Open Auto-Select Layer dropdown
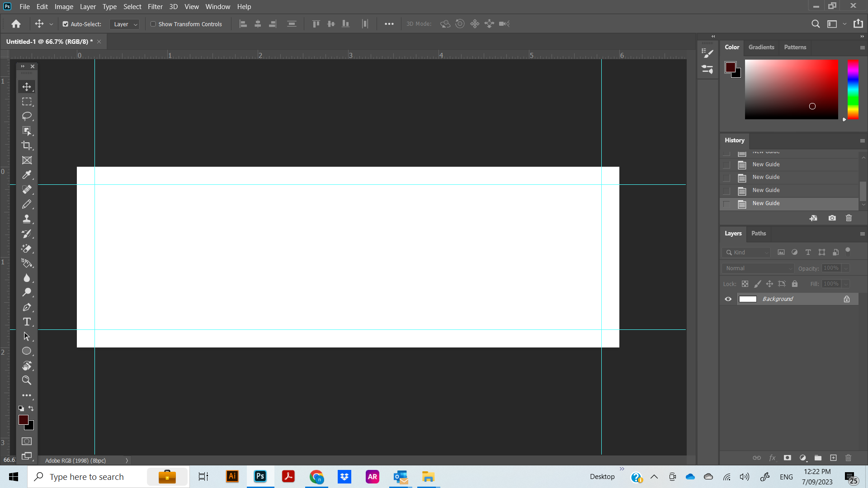This screenshot has width=868, height=488. tap(124, 24)
